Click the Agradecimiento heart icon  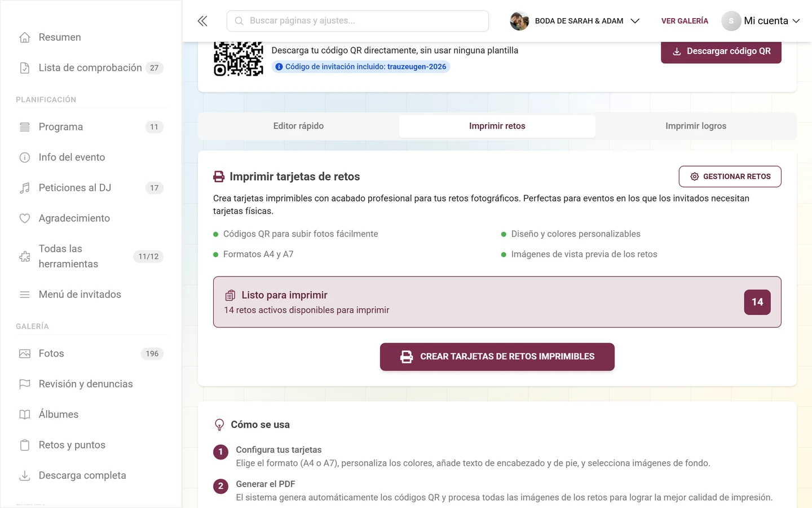click(25, 218)
